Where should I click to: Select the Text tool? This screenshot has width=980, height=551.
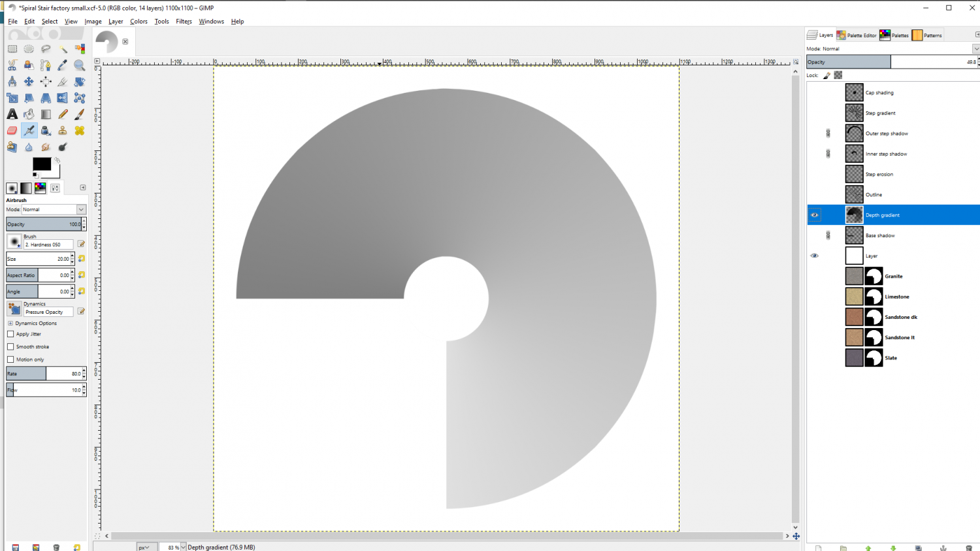click(x=12, y=114)
